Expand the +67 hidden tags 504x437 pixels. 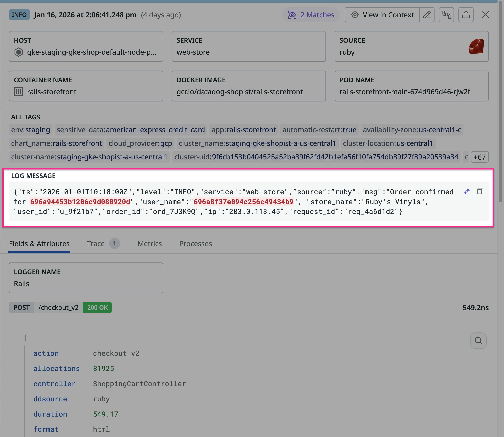point(479,157)
